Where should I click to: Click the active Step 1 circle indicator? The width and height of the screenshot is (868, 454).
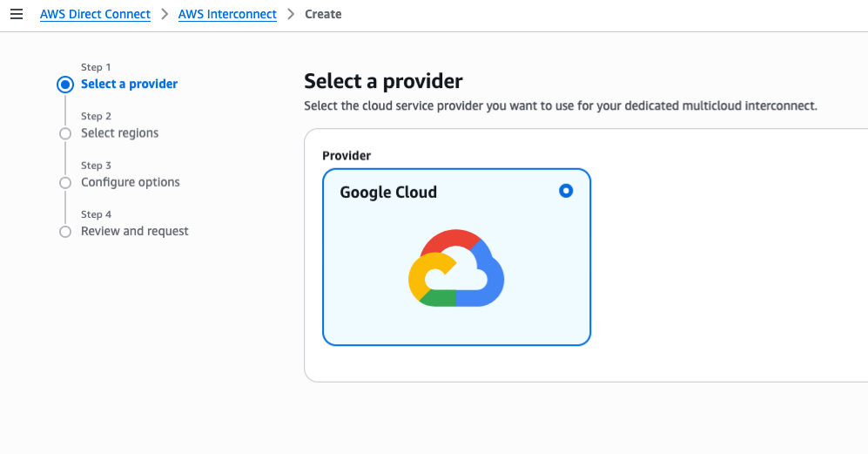64,85
